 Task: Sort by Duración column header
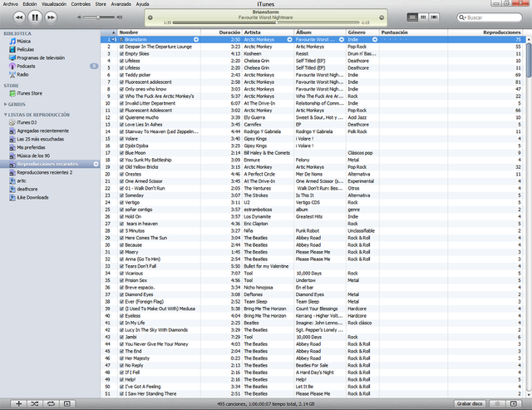tap(222, 32)
